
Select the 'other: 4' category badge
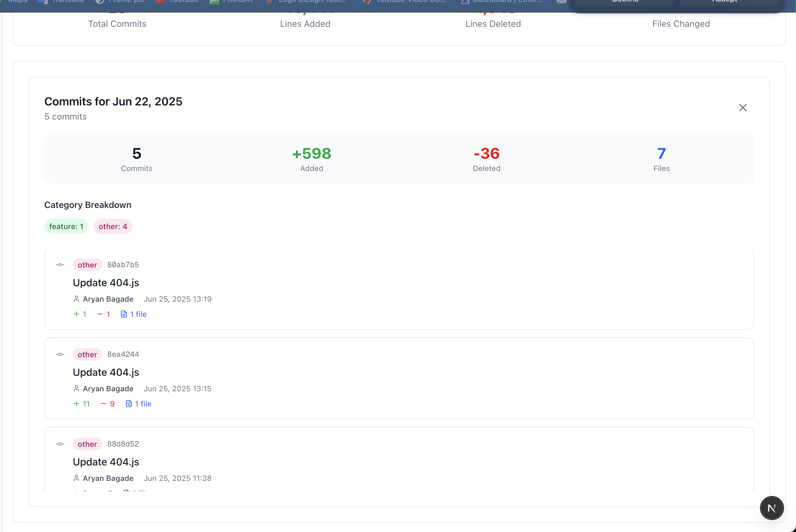(x=113, y=226)
